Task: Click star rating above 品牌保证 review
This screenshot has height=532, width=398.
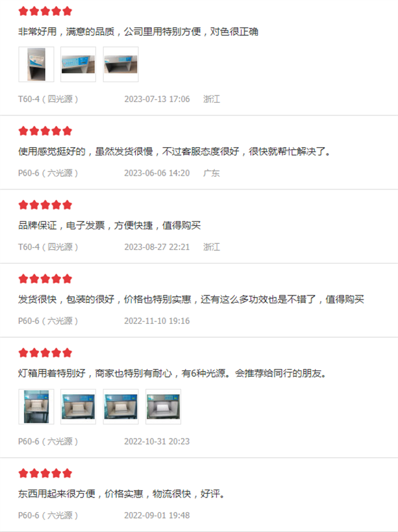Action: tap(45, 205)
